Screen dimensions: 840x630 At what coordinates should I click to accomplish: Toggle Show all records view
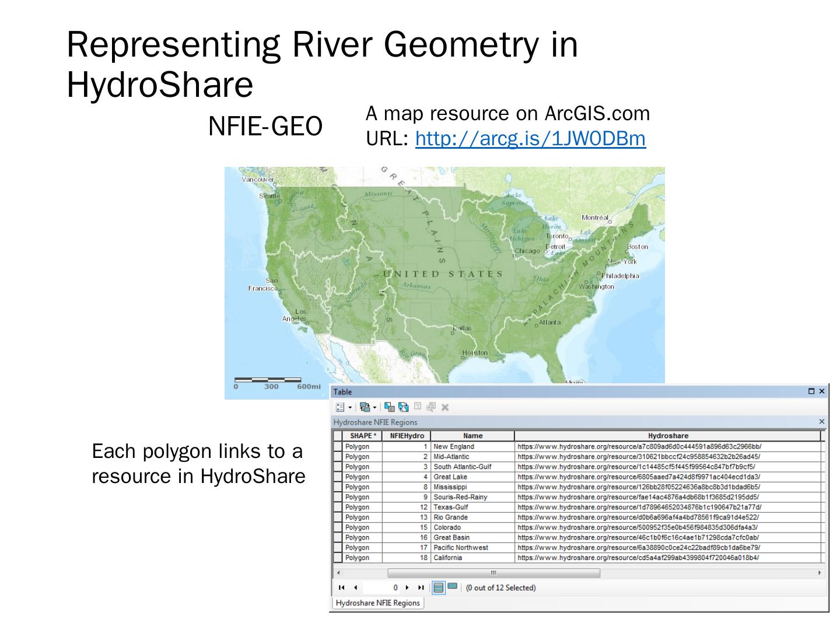[x=439, y=587]
